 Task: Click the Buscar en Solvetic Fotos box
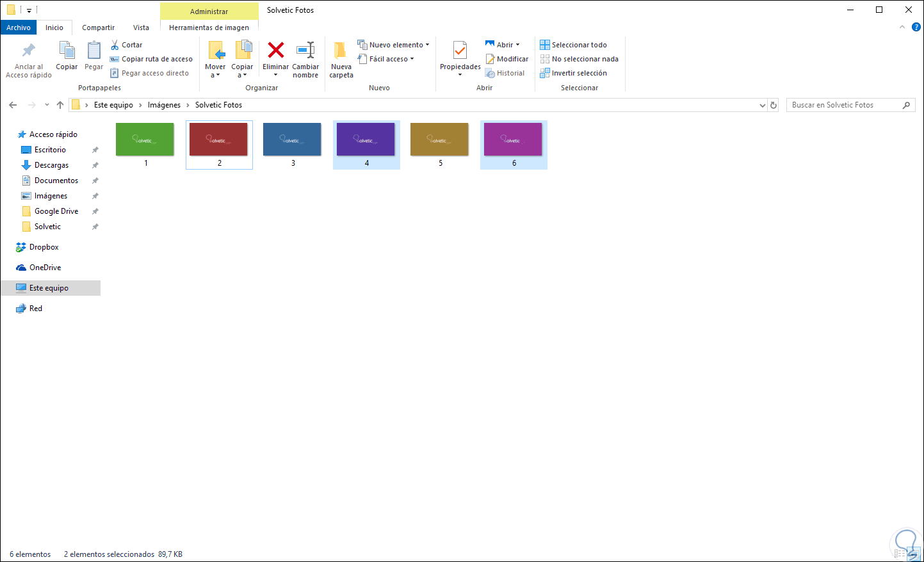pos(850,105)
